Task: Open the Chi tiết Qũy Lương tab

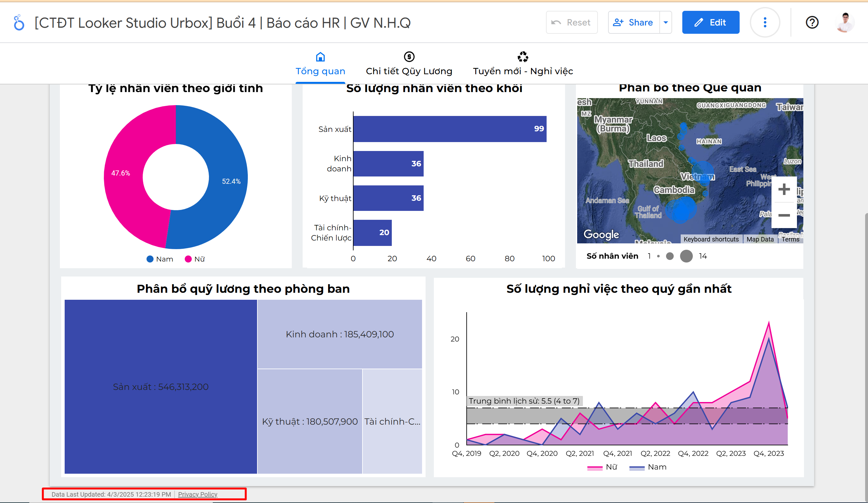Action: pyautogui.click(x=409, y=71)
